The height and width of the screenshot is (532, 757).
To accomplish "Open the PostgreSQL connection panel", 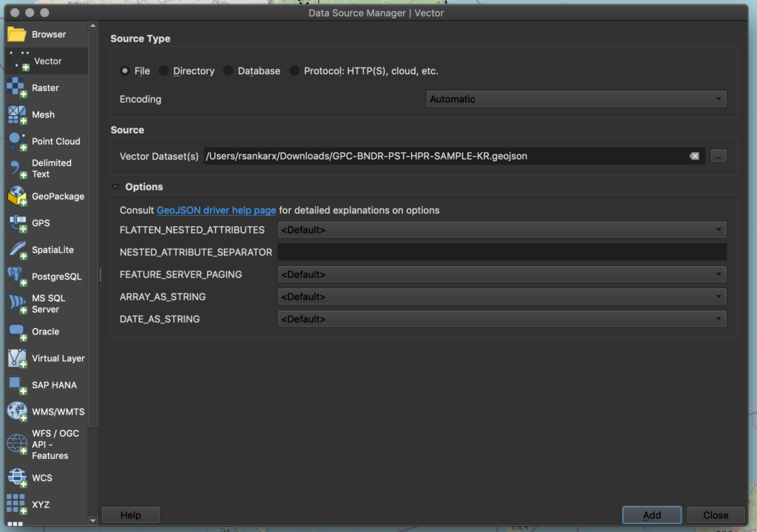I will tap(46, 276).
